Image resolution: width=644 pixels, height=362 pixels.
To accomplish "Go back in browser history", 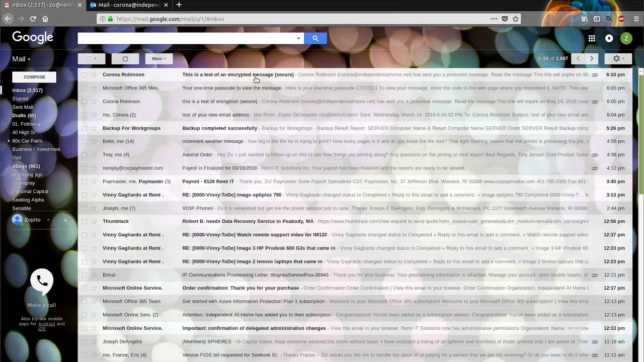I will (x=8, y=19).
